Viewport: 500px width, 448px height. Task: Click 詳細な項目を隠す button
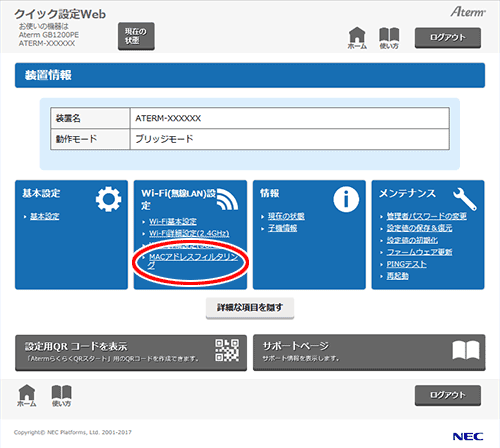point(250,308)
